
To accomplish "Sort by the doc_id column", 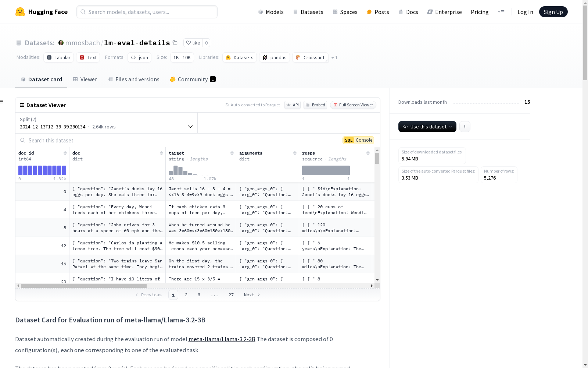I will click(65, 153).
